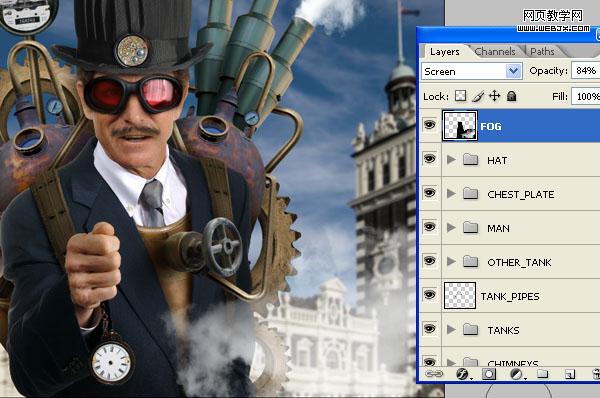Click the CHEST_PLATE group folder icon

pyautogui.click(x=470, y=193)
